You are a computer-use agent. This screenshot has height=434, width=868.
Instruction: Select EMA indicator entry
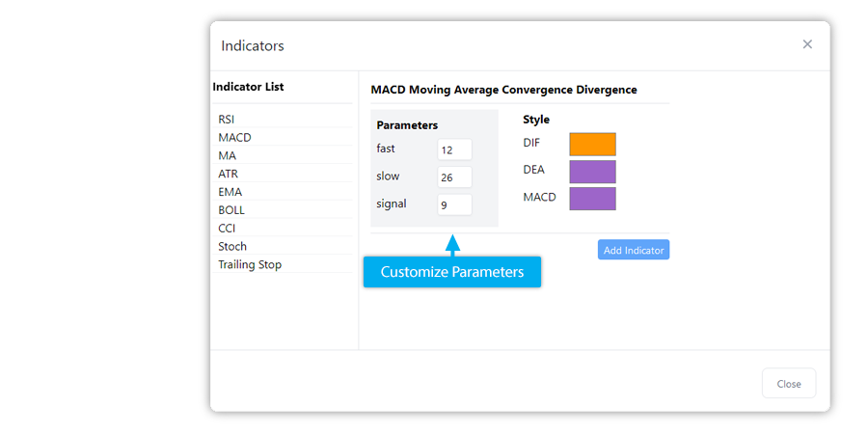coord(231,192)
